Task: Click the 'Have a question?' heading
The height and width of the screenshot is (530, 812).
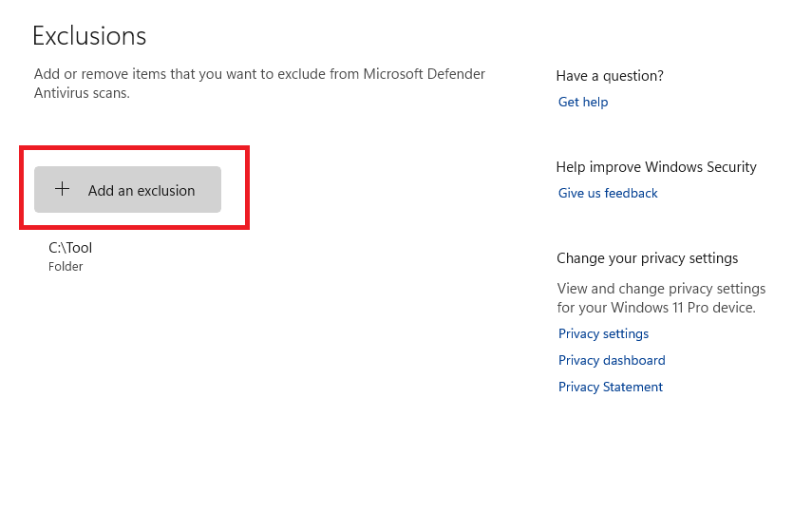Action: pyautogui.click(x=610, y=76)
